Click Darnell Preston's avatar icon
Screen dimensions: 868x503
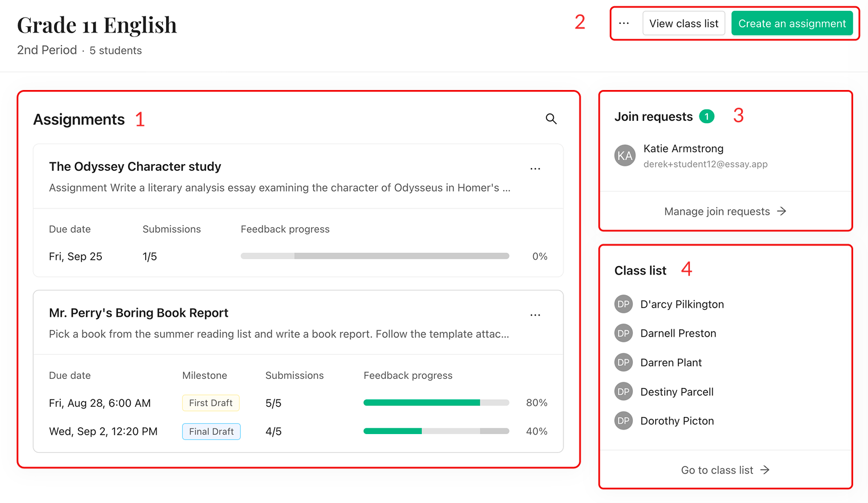624,333
